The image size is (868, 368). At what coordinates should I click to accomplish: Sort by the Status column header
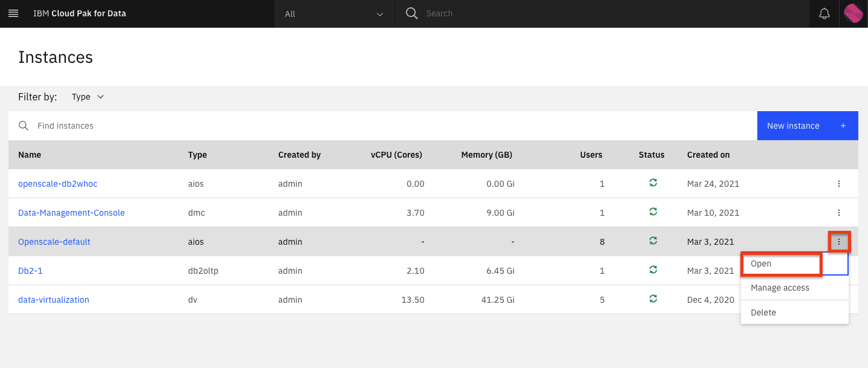[x=651, y=155]
